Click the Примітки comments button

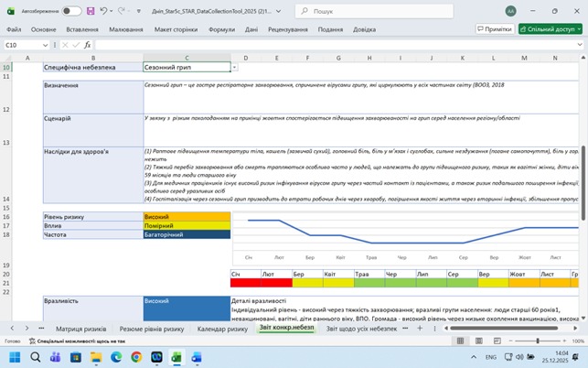click(495, 29)
